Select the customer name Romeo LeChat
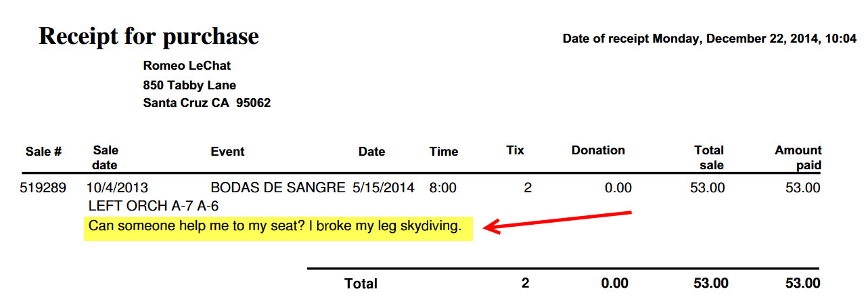The width and height of the screenshot is (868, 304). (187, 66)
